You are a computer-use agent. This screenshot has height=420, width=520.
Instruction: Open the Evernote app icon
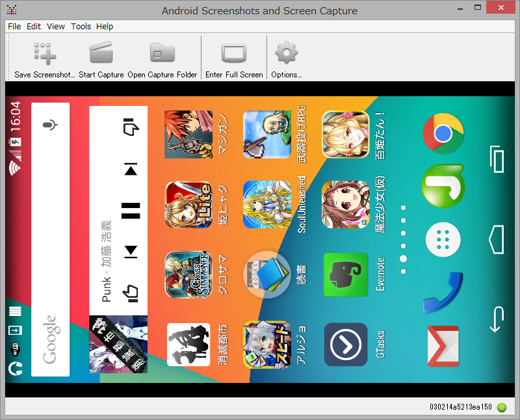point(345,274)
